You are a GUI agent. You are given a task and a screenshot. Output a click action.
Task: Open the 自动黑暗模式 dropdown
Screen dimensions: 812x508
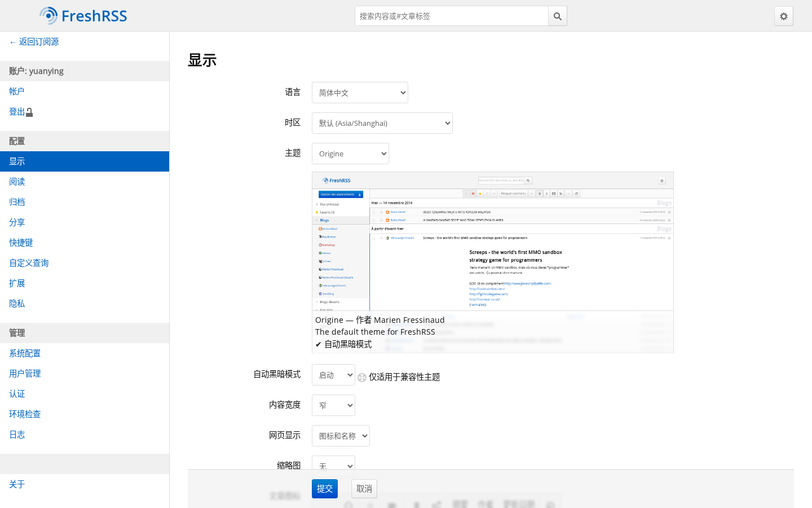coord(333,375)
